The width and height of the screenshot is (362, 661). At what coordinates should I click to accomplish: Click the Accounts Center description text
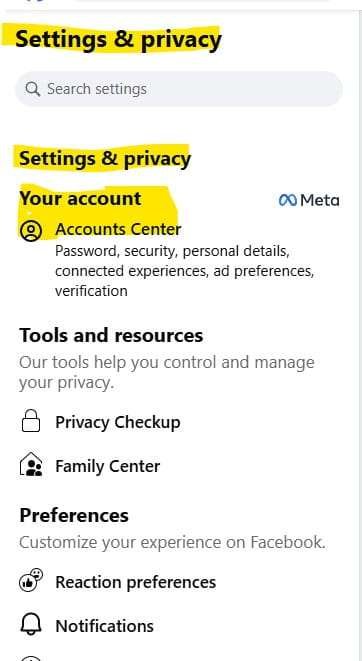[x=185, y=271]
